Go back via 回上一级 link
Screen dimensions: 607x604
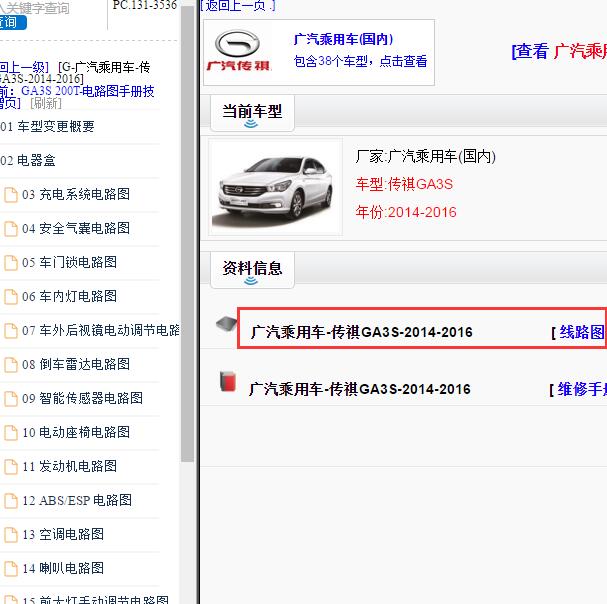coord(24,67)
